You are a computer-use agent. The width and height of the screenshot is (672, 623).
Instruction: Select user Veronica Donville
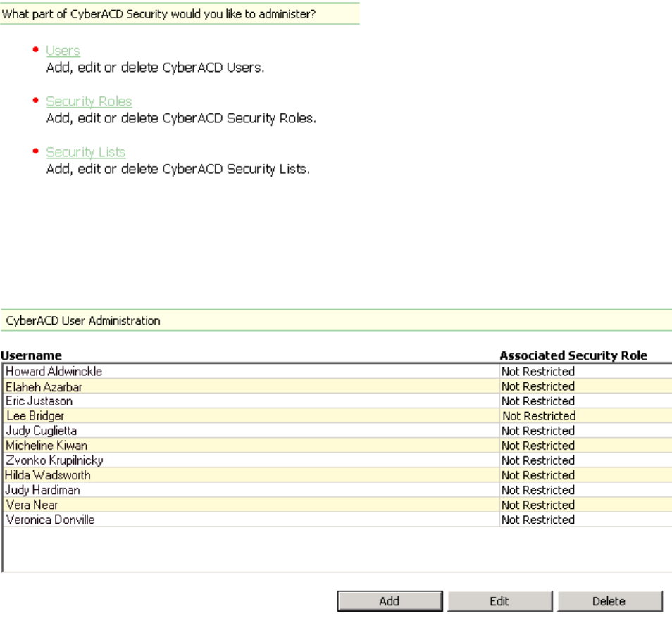click(50, 520)
